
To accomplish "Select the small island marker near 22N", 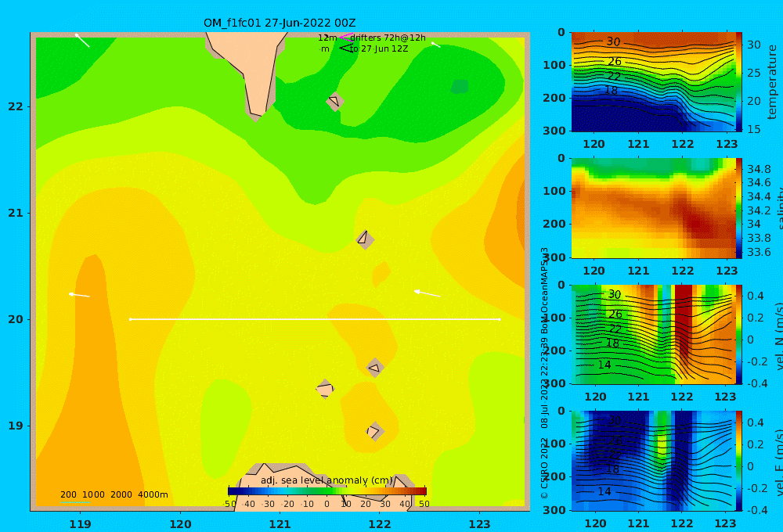I will click(334, 101).
